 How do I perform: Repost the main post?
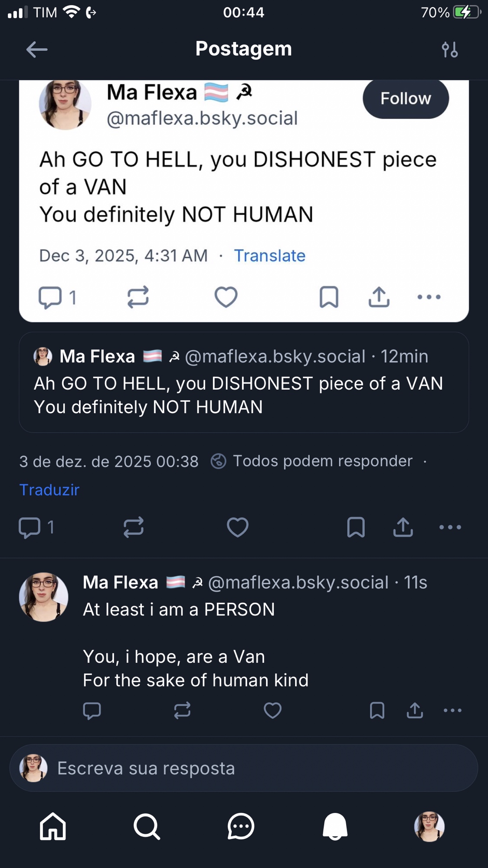pyautogui.click(x=133, y=527)
